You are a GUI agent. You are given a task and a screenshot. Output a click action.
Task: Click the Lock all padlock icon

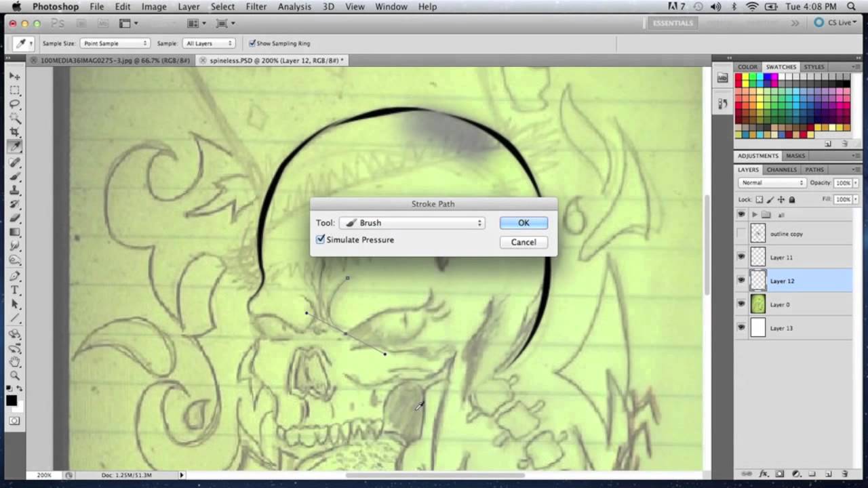[x=791, y=200]
